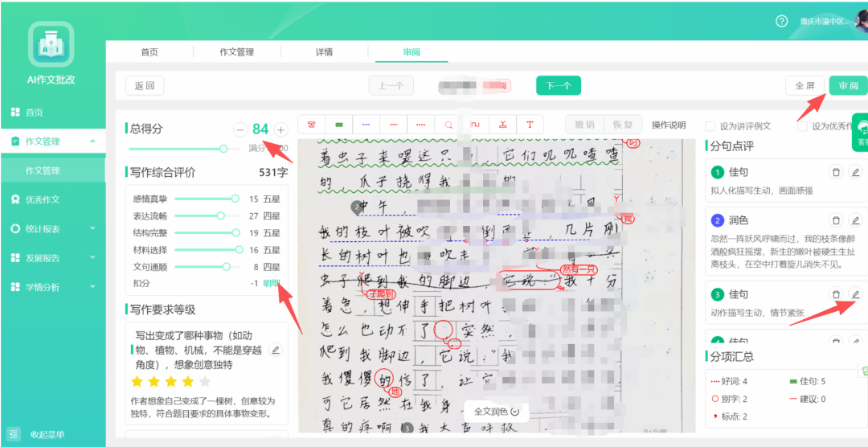Click the user avatar at top right

[x=862, y=23]
